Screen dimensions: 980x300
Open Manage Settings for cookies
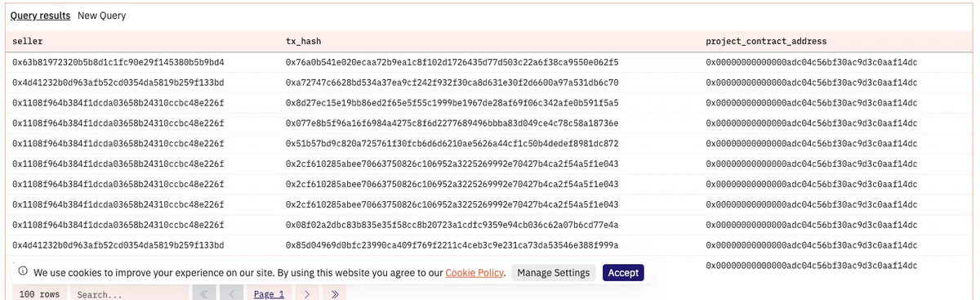click(x=554, y=272)
